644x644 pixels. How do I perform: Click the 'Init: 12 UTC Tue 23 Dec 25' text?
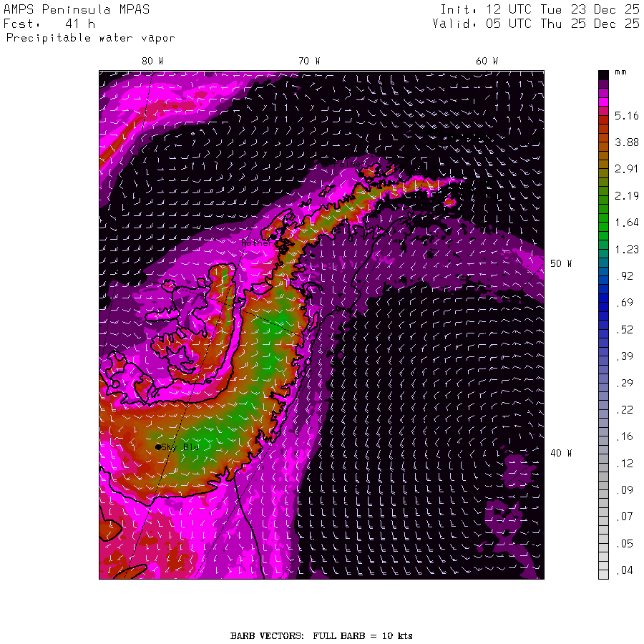point(540,9)
